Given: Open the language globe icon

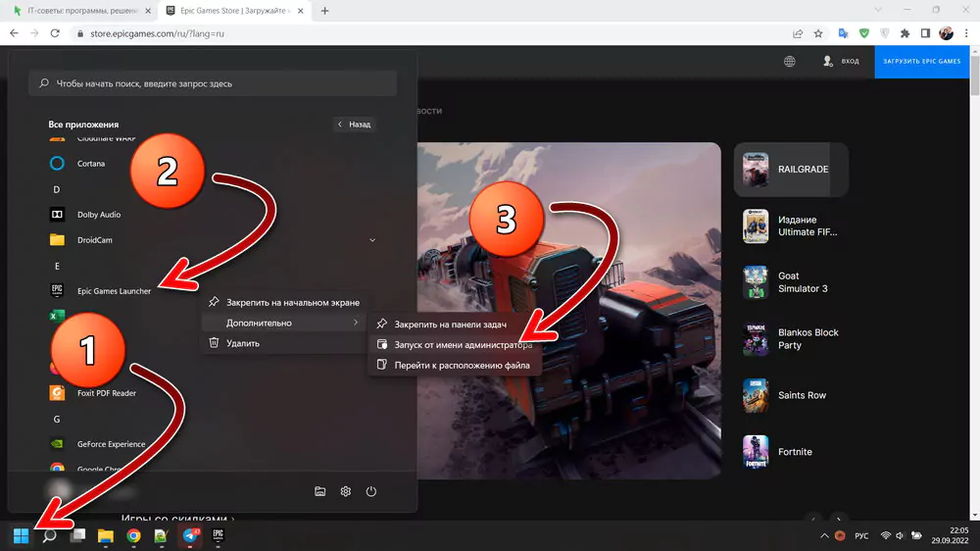Looking at the screenshot, I should coord(790,62).
